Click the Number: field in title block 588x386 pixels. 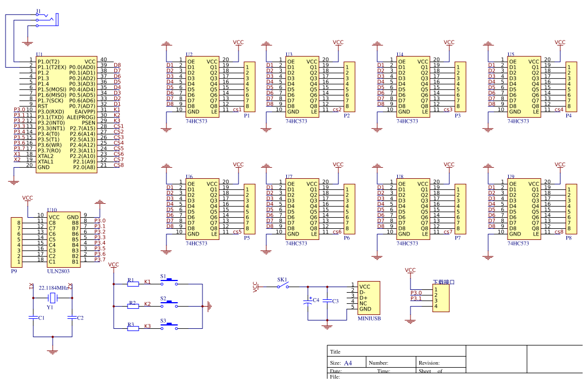pos(391,363)
